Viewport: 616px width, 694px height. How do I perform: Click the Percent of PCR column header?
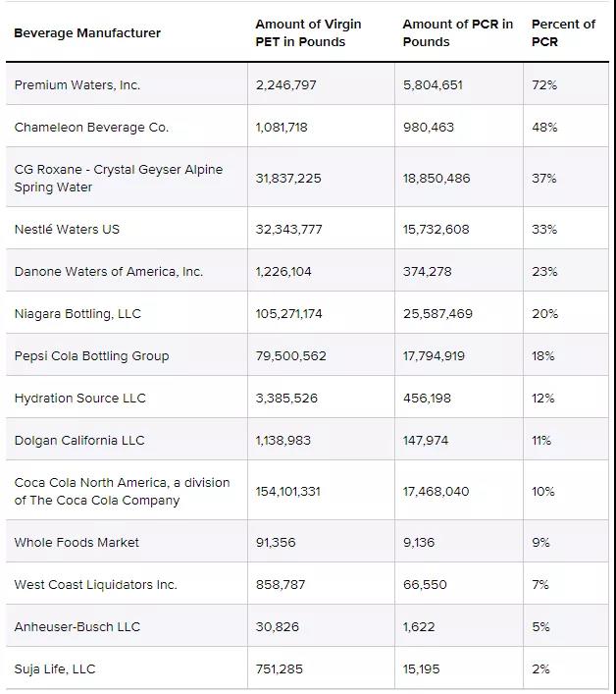coord(563,33)
